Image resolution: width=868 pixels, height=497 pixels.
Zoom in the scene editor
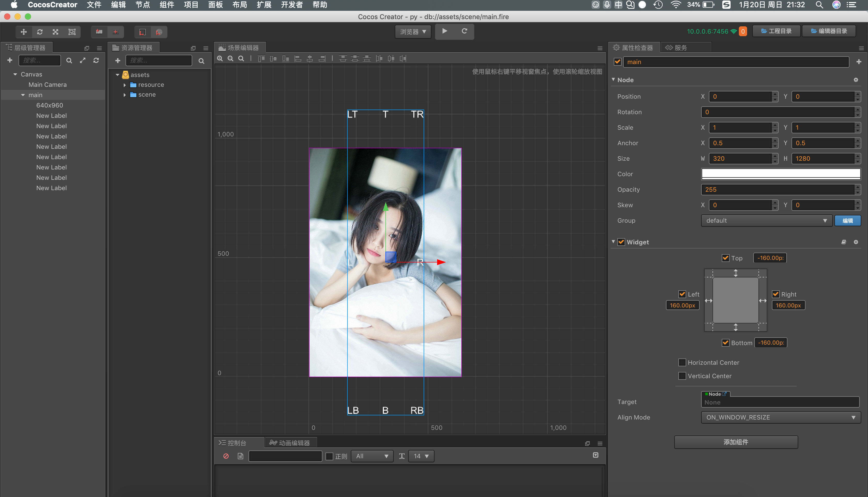pos(220,58)
